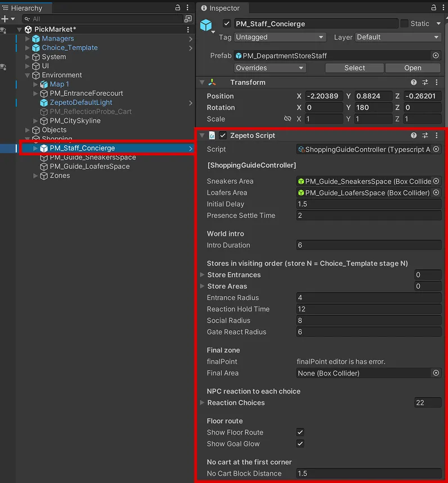Viewport: 448px width, 483px height.
Task: Open the Tag Untagged dropdown
Action: pyautogui.click(x=280, y=37)
